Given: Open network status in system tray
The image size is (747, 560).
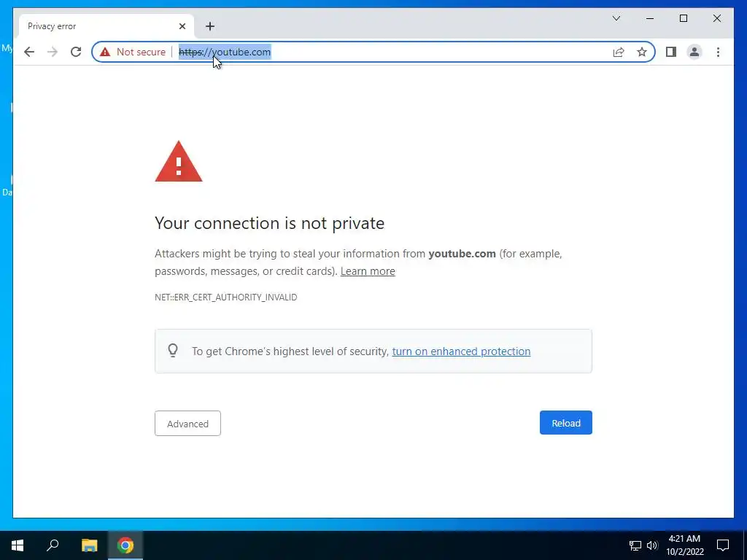Looking at the screenshot, I should click(635, 545).
